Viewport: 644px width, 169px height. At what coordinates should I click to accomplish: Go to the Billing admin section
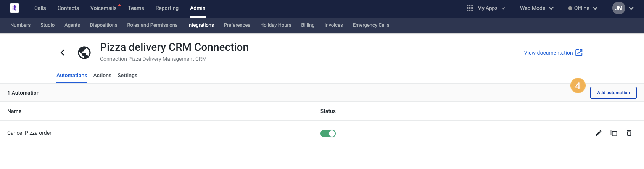coord(308,25)
